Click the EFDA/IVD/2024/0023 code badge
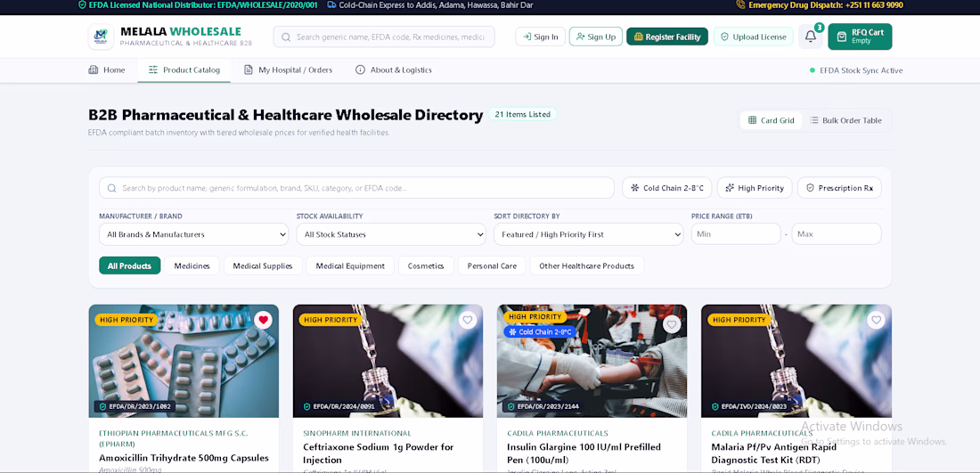 [x=748, y=406]
